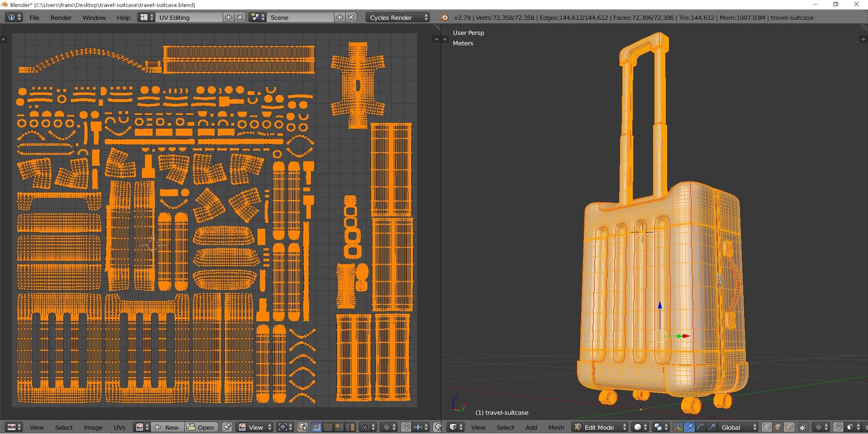The height and width of the screenshot is (434, 868).
Task: Click the Blender logo in info header
Action: (x=444, y=17)
